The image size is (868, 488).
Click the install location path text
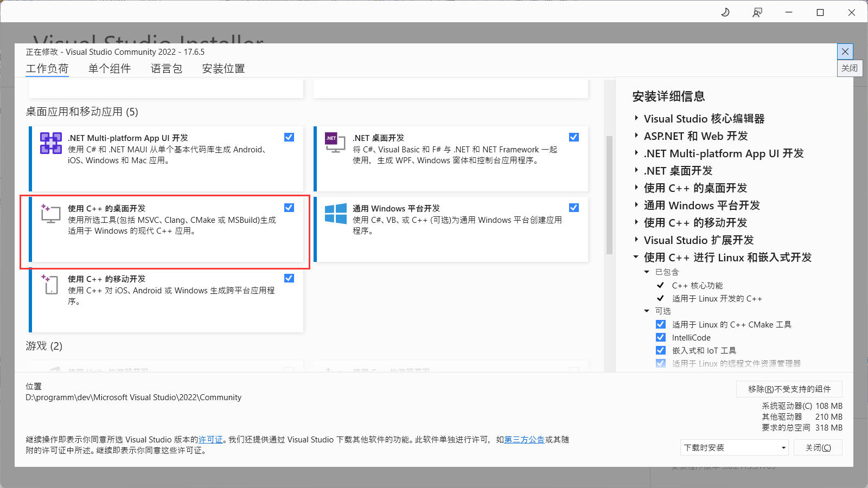[133, 397]
